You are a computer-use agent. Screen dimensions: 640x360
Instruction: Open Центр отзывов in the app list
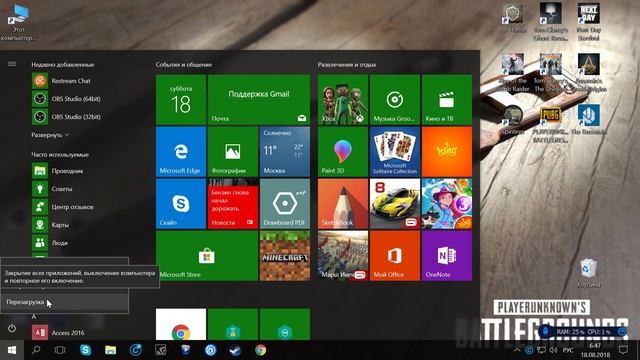(63, 207)
